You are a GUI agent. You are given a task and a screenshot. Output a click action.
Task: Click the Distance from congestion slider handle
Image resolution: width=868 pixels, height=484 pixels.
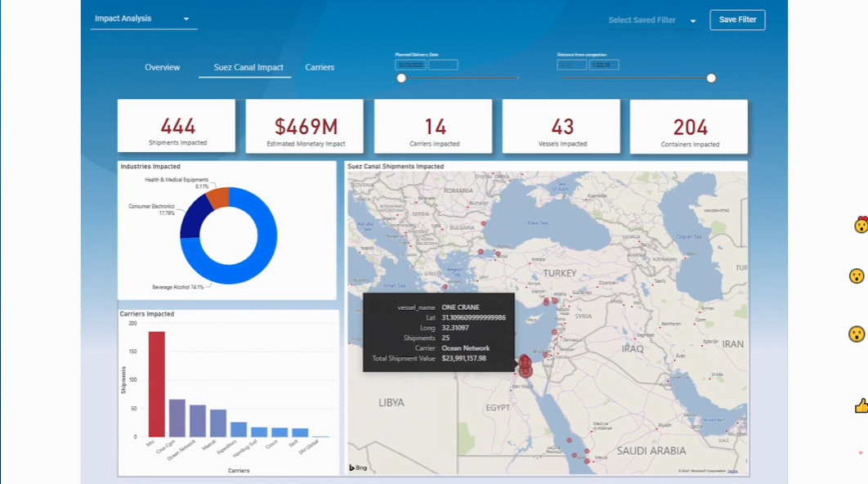click(x=711, y=78)
